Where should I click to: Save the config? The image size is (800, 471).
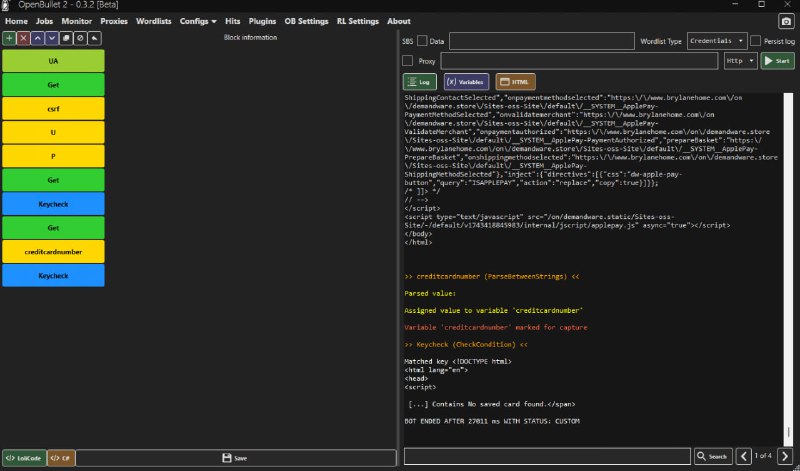(x=235, y=458)
